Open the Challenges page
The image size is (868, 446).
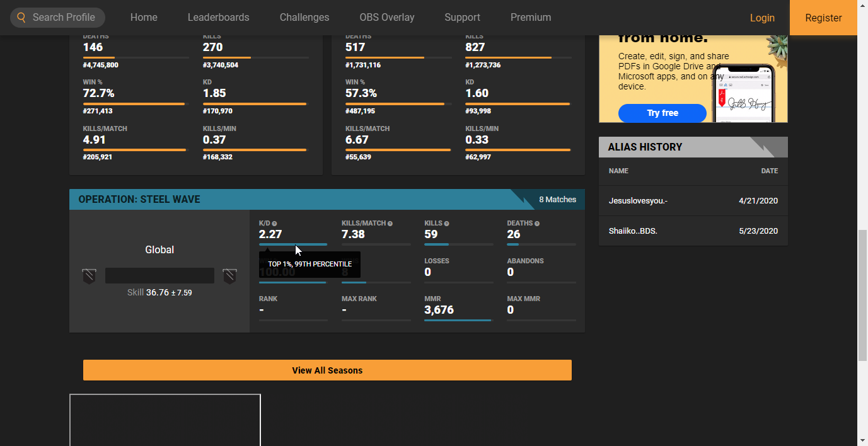pos(304,18)
